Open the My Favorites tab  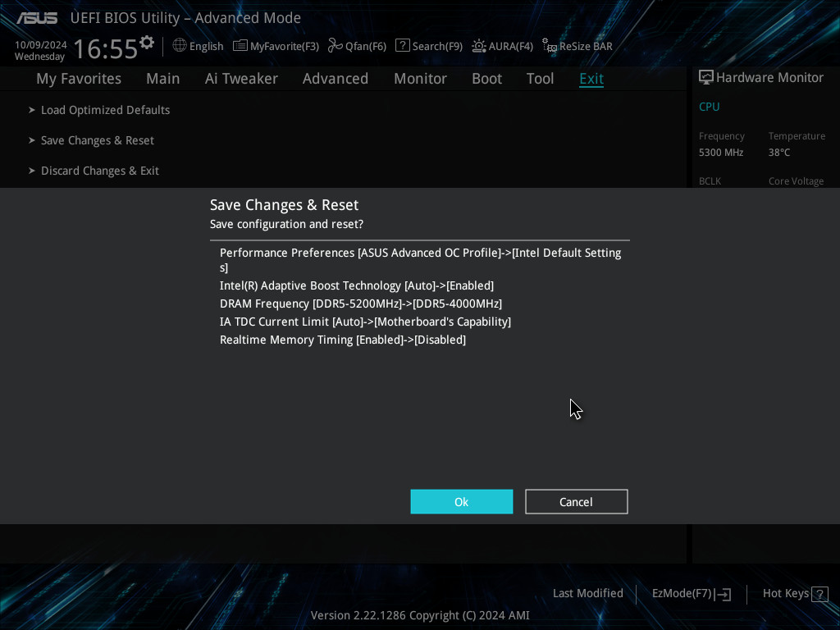[x=79, y=79]
